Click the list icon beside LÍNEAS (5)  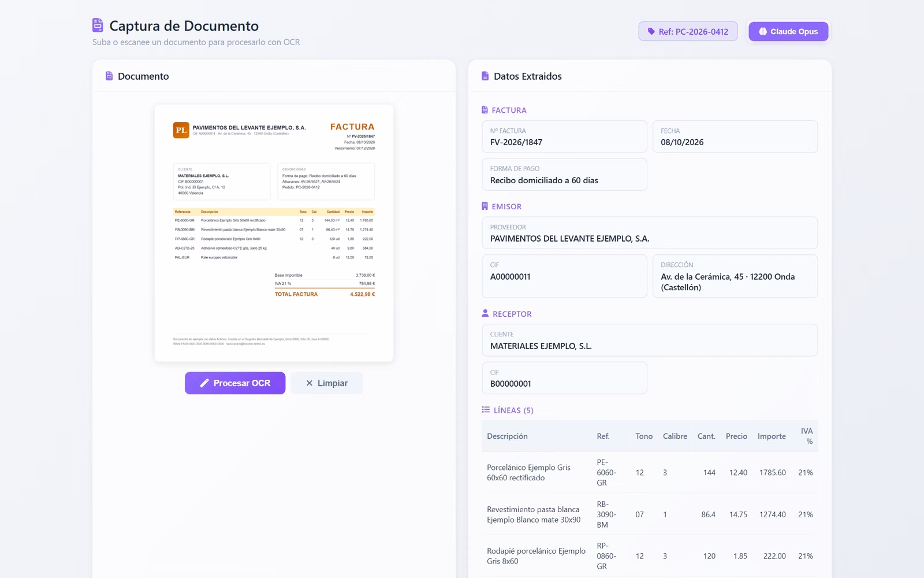pyautogui.click(x=486, y=410)
